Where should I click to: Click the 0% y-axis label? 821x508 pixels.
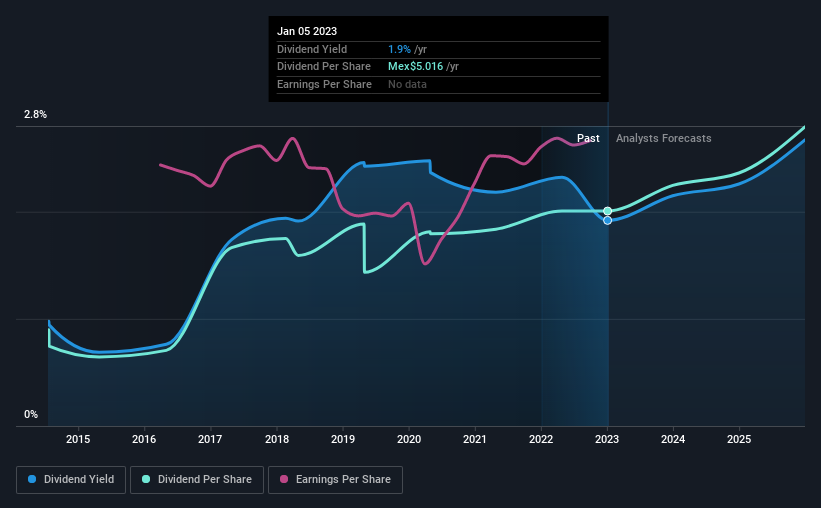tap(31, 414)
